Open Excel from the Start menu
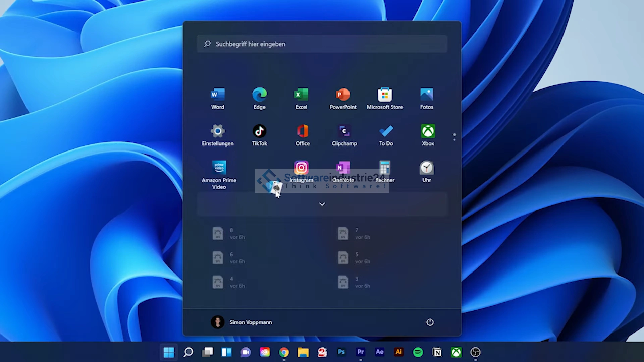Screen dimensions: 644x362 [301, 98]
